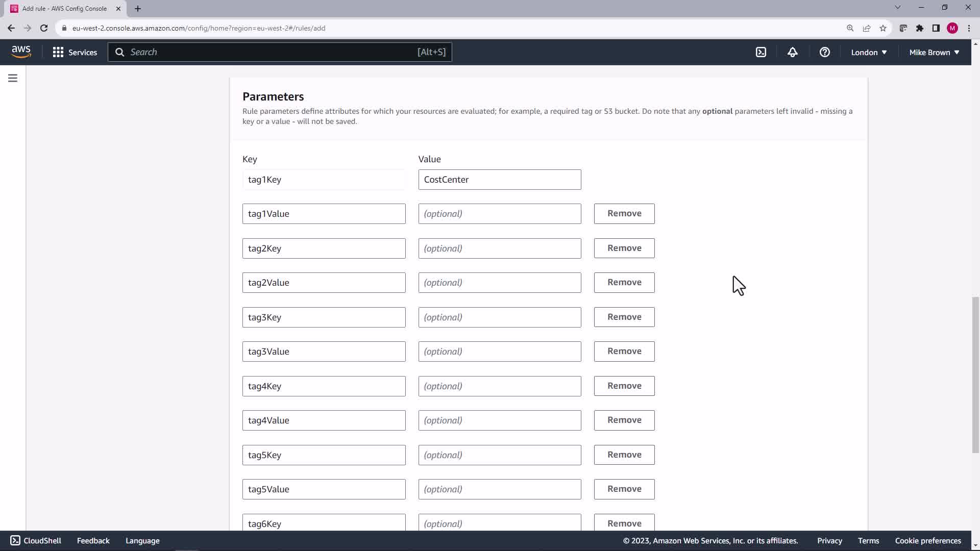Open the help question mark icon
Screen dimensions: 980x551
(824, 52)
